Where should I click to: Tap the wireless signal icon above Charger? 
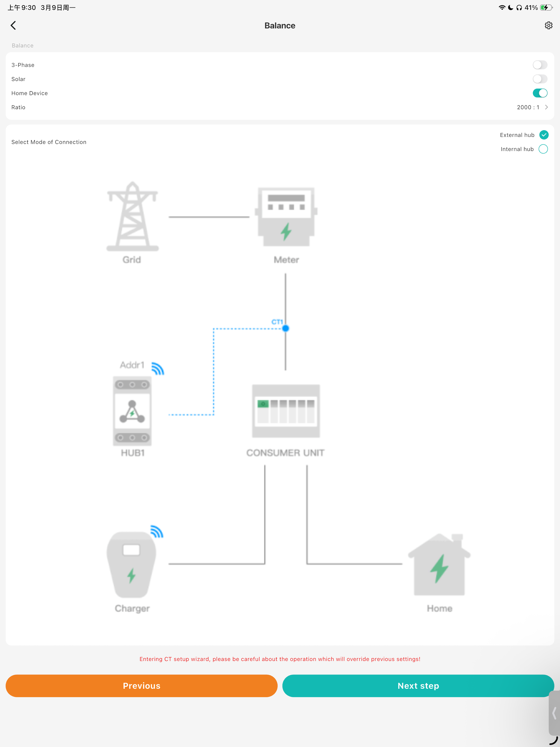click(x=157, y=531)
